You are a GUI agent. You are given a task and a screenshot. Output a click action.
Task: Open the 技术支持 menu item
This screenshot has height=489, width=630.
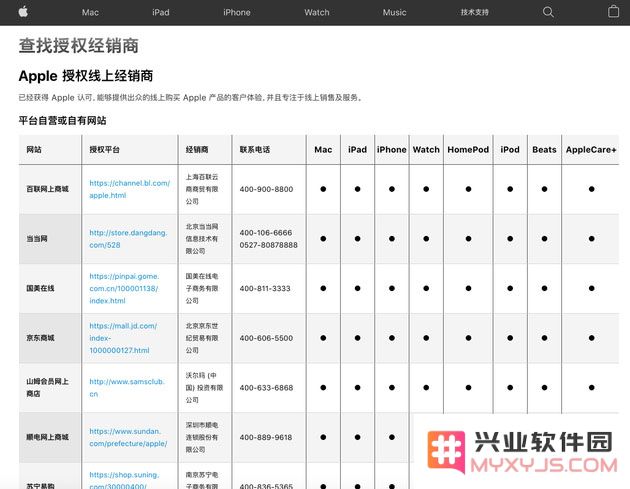coord(475,12)
